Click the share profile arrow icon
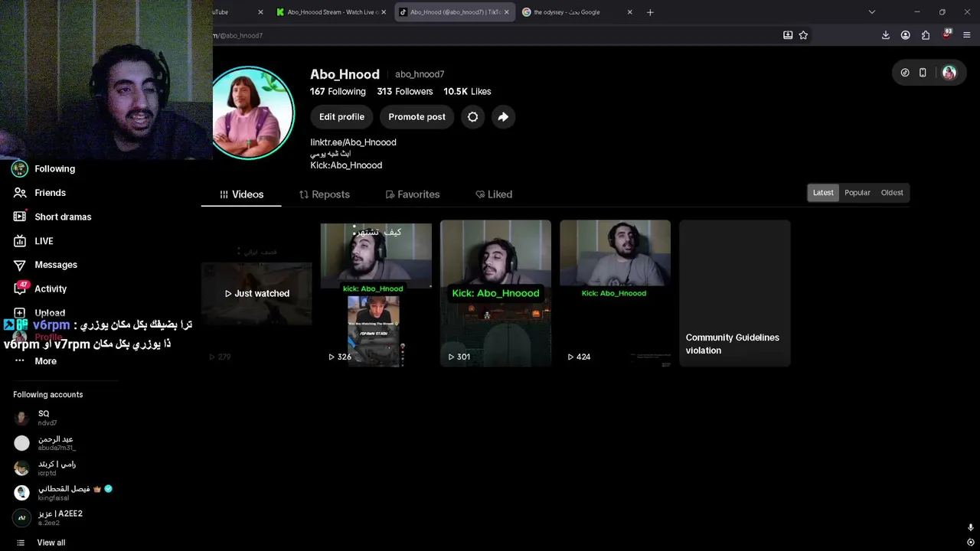The width and height of the screenshot is (980, 551). [x=503, y=117]
